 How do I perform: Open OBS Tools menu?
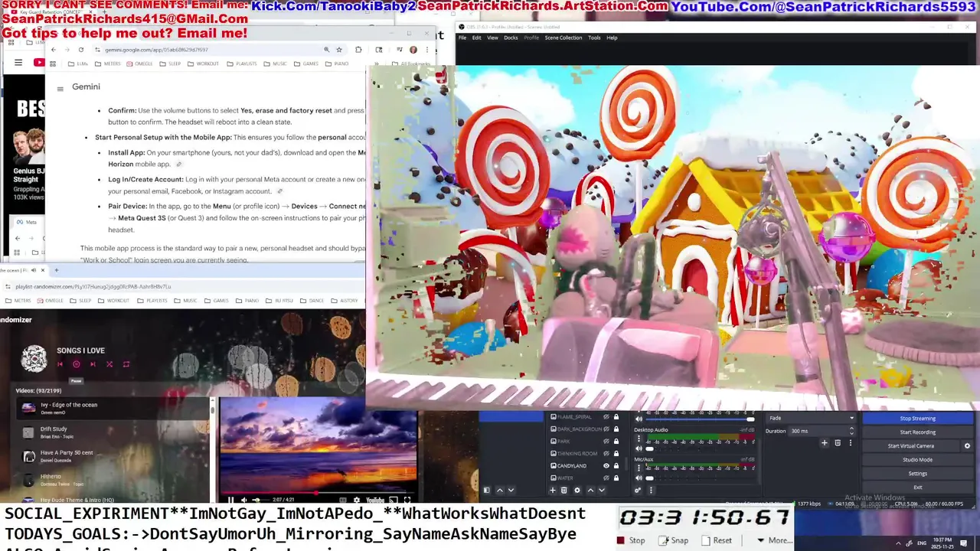tap(594, 37)
